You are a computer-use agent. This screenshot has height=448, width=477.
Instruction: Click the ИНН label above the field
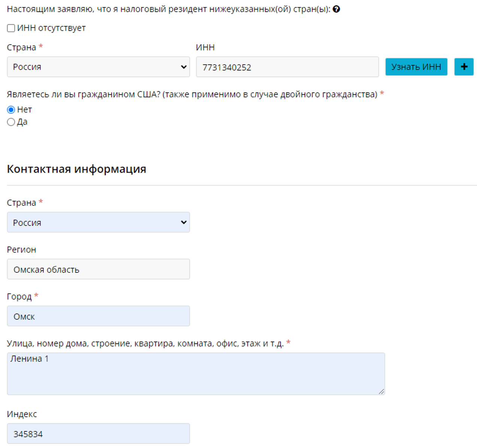pos(205,48)
